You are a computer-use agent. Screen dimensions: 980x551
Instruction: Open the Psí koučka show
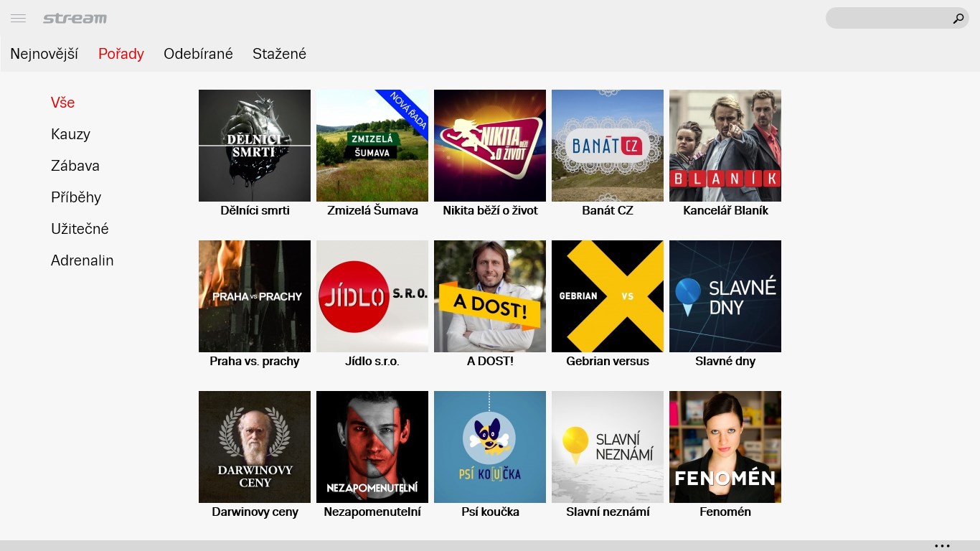pos(489,447)
